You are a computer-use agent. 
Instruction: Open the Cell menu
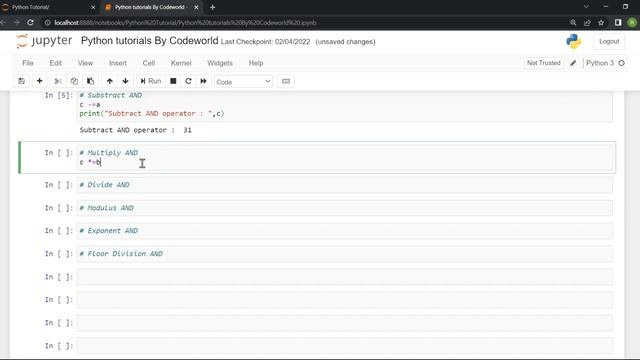(x=149, y=63)
